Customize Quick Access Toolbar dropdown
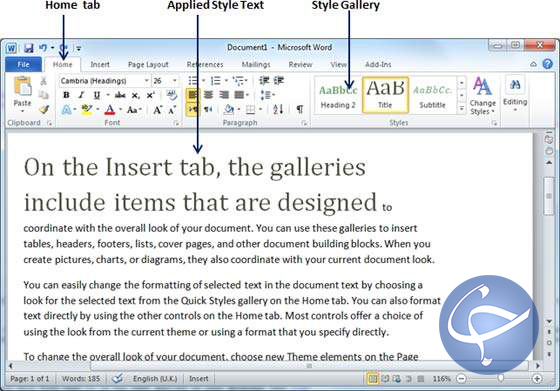This screenshot has height=391, width=560. click(x=79, y=48)
